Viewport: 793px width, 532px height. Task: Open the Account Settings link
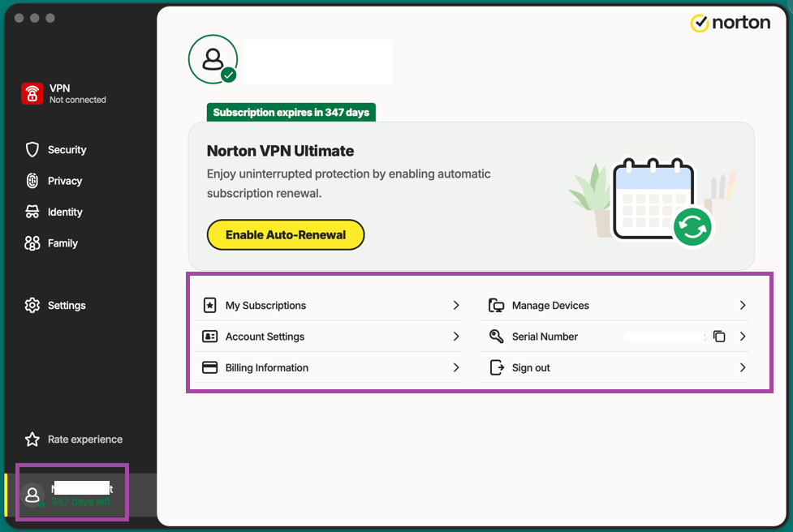coord(265,337)
